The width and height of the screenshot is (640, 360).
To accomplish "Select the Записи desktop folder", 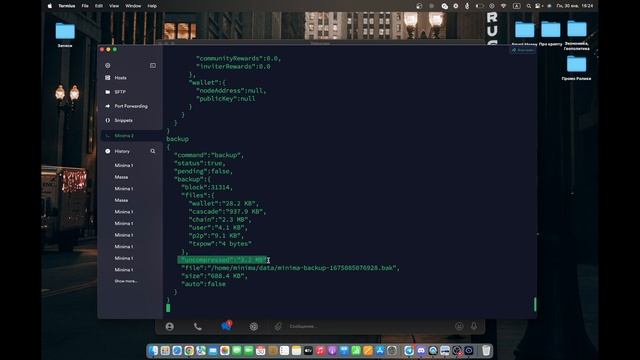I will (65, 35).
